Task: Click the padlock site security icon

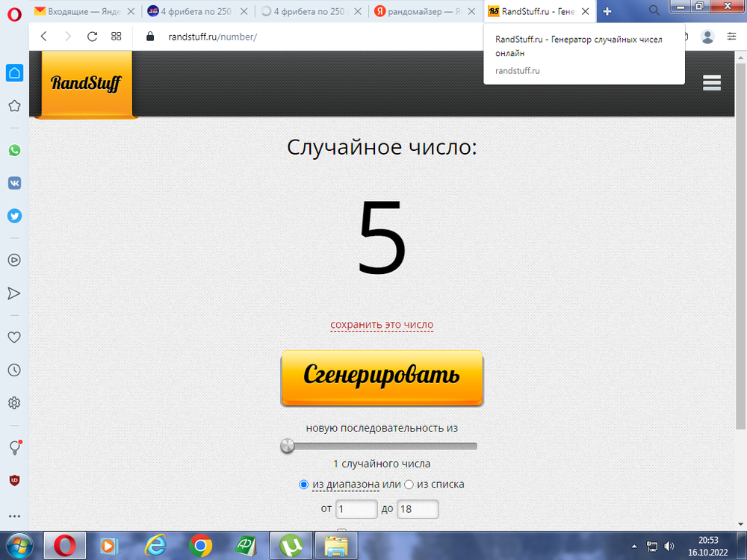Action: pyautogui.click(x=150, y=37)
